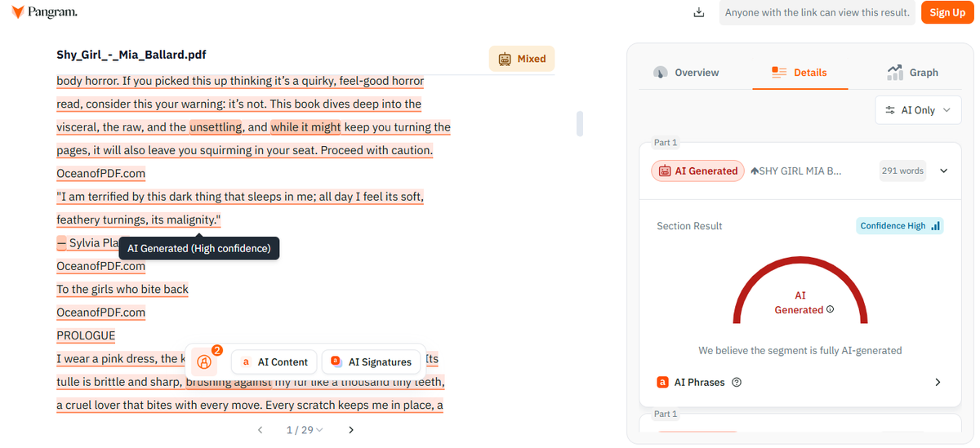Toggle the AI Content highlight filter

(x=274, y=362)
